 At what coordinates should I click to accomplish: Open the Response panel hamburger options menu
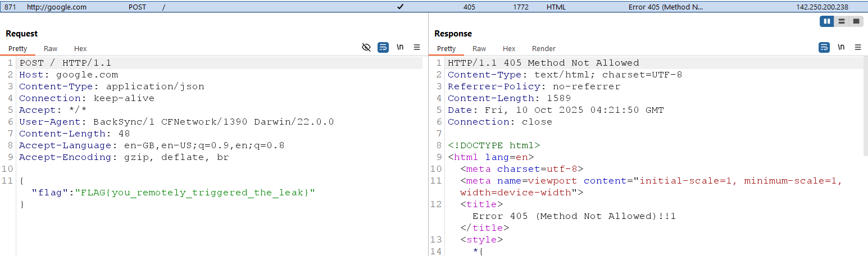coord(858,48)
